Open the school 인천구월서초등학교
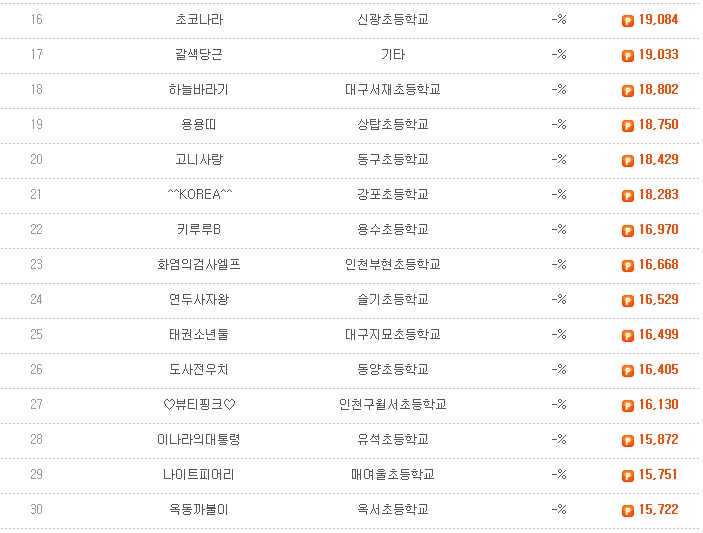Viewport: 703px width, 533px height. (393, 404)
